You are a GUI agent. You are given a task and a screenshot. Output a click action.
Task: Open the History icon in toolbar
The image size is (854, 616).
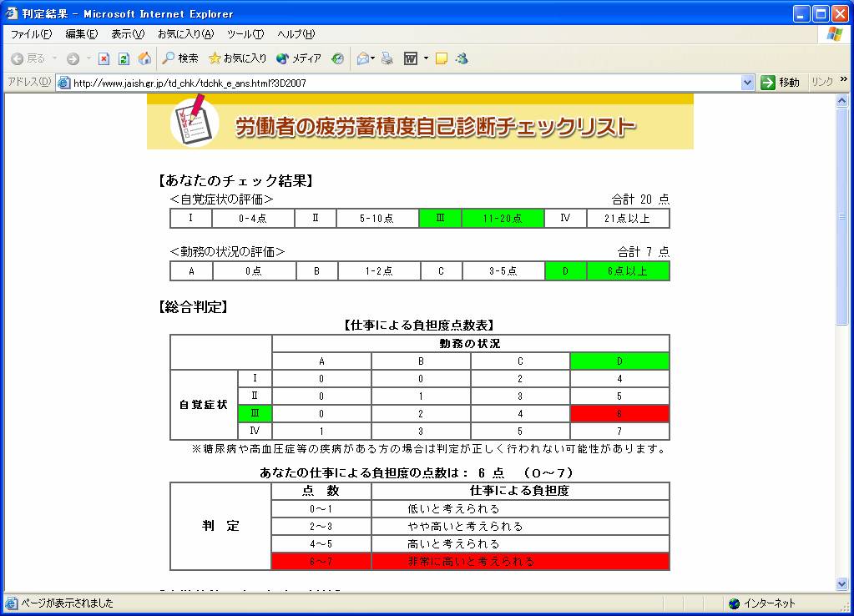[x=337, y=58]
